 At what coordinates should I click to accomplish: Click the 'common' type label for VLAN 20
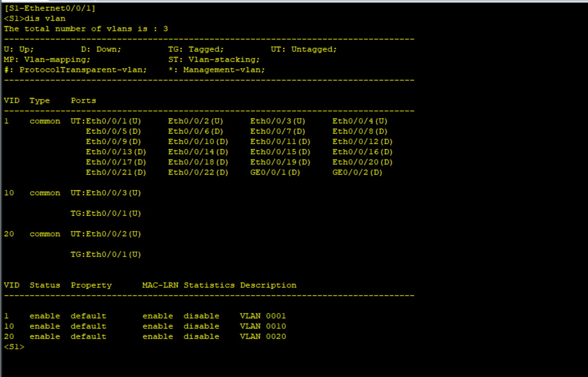[45, 233]
